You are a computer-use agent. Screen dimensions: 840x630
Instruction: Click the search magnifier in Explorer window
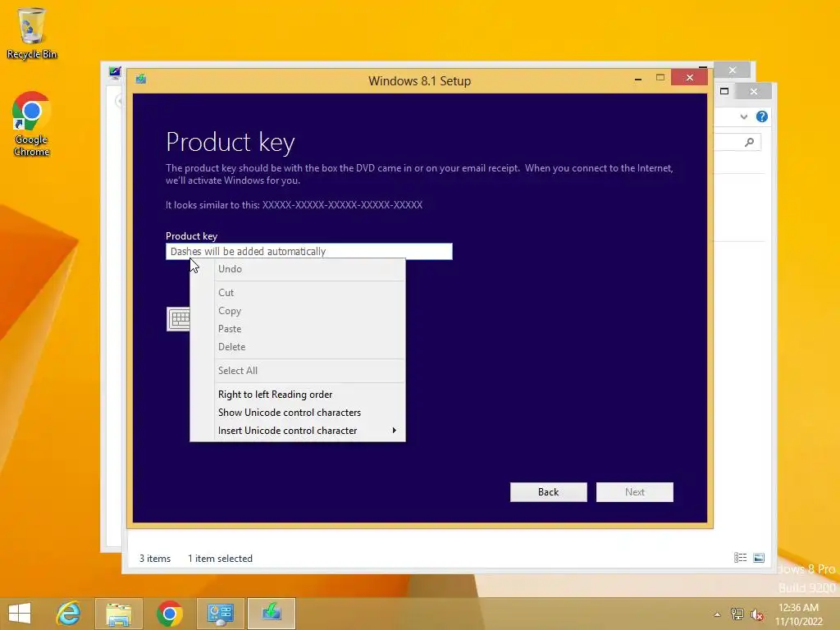[x=750, y=142]
